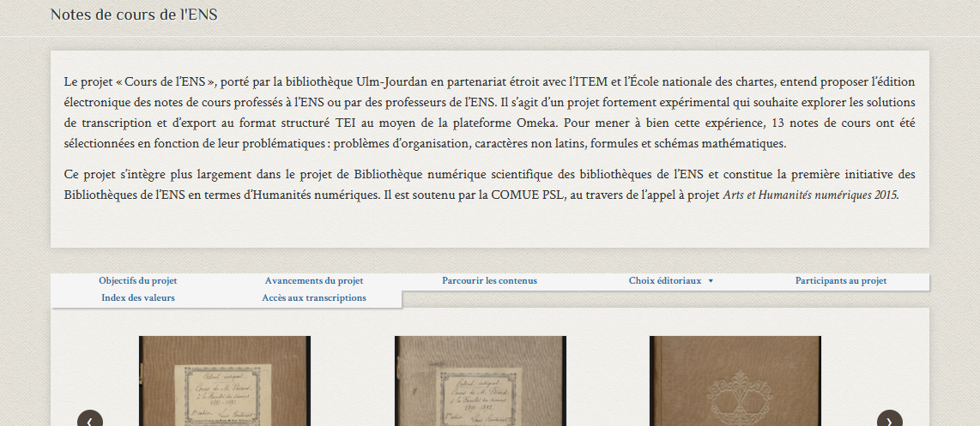Open the Index des valeurs link
980x426 pixels.
tap(137, 298)
